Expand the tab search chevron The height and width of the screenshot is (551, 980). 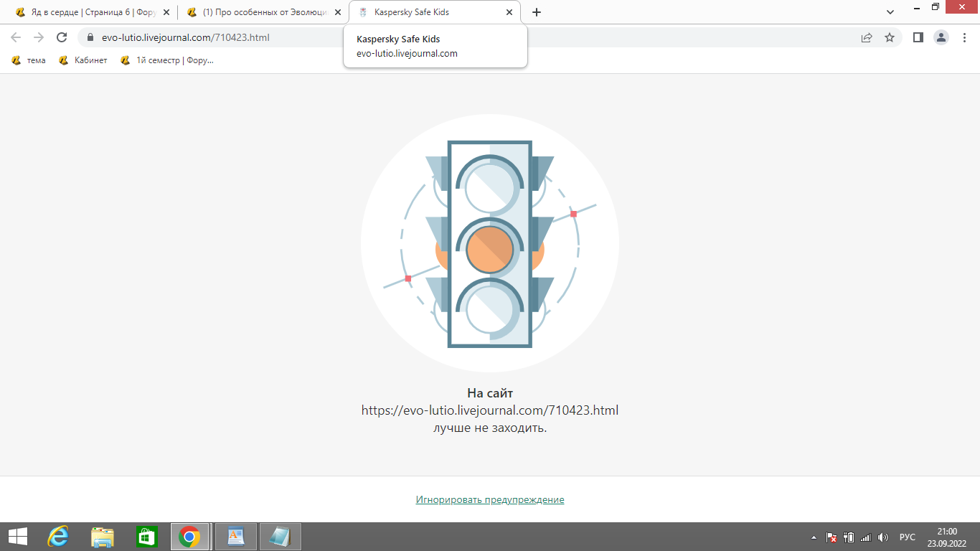click(x=890, y=12)
